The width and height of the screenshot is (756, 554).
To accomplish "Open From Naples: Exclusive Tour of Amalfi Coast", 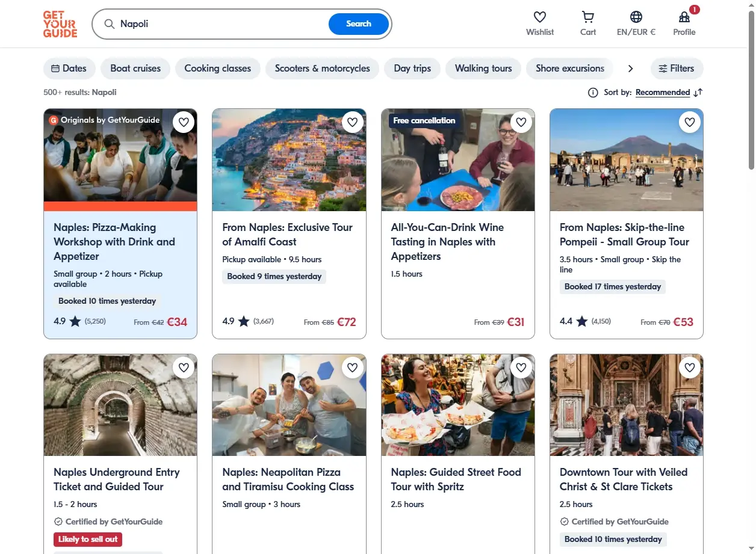I will point(288,235).
